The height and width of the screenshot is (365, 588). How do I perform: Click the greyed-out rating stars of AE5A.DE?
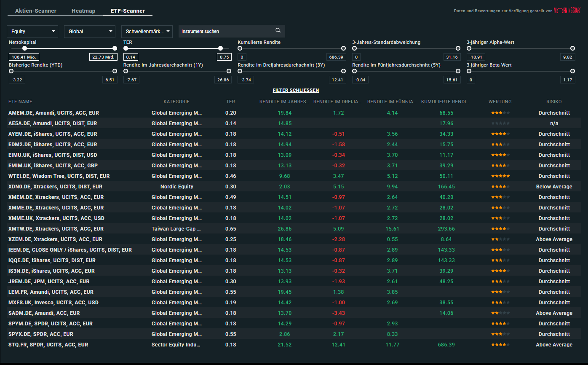point(500,123)
